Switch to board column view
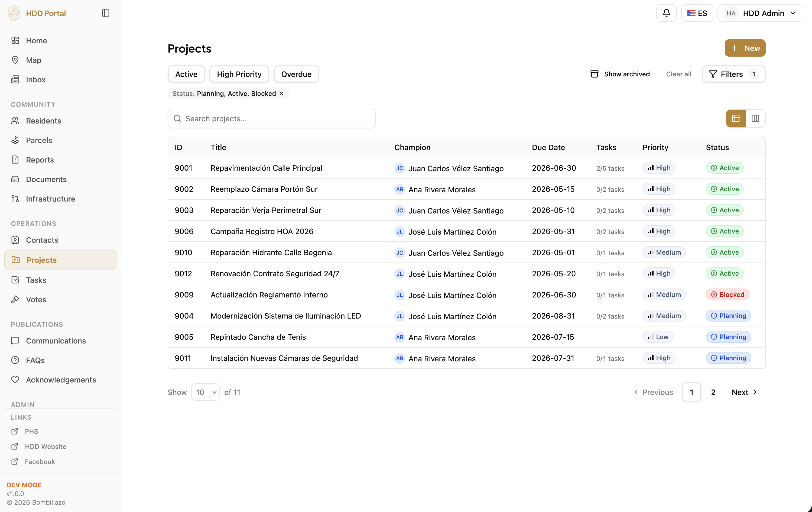The width and height of the screenshot is (812, 512). point(755,118)
